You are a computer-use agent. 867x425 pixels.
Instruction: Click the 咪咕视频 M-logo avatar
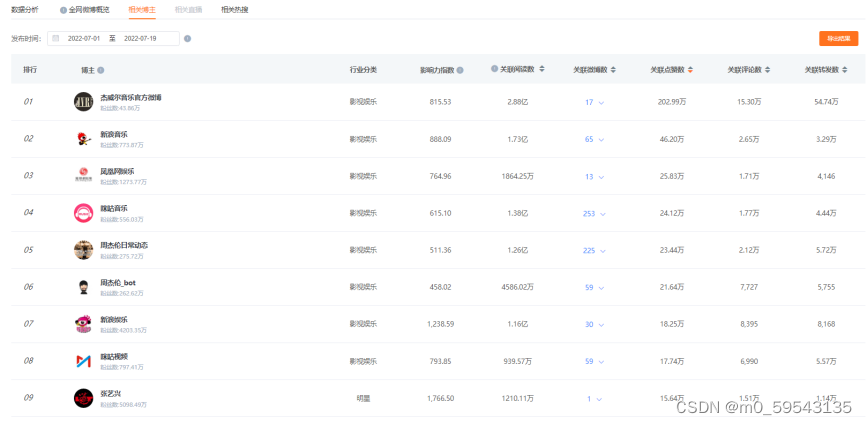pyautogui.click(x=83, y=361)
